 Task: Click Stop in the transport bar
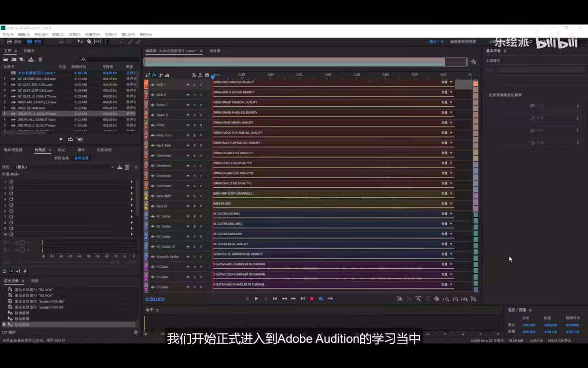pyautogui.click(x=247, y=299)
